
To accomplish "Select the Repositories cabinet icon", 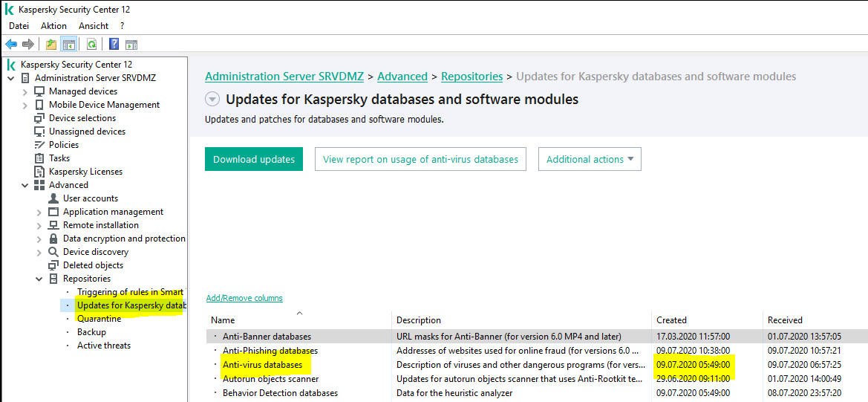I will click(53, 279).
